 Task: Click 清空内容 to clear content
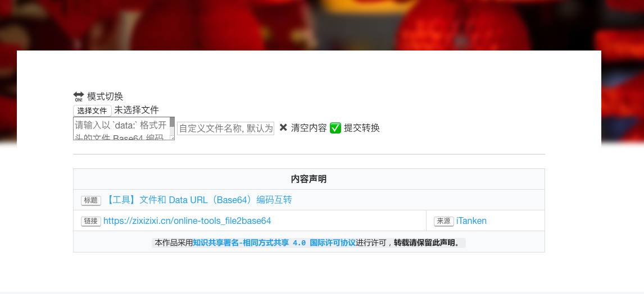pos(309,128)
